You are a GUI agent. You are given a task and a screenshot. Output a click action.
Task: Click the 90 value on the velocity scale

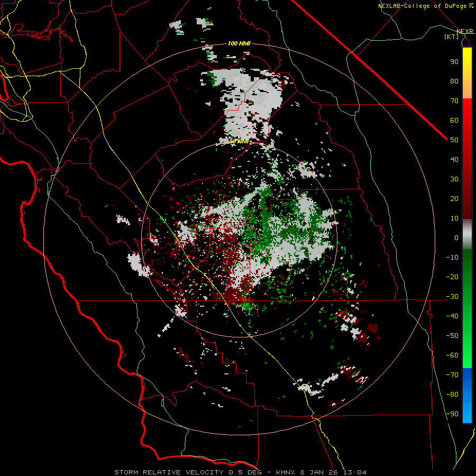(454, 62)
